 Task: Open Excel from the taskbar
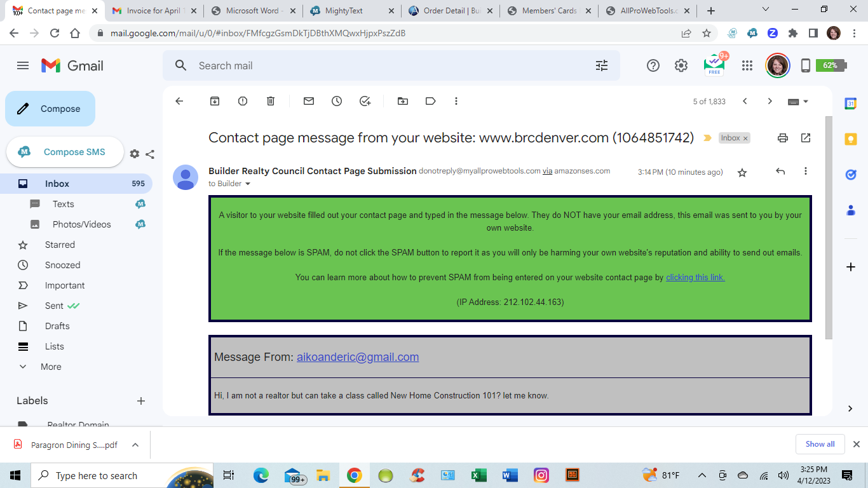click(x=479, y=475)
